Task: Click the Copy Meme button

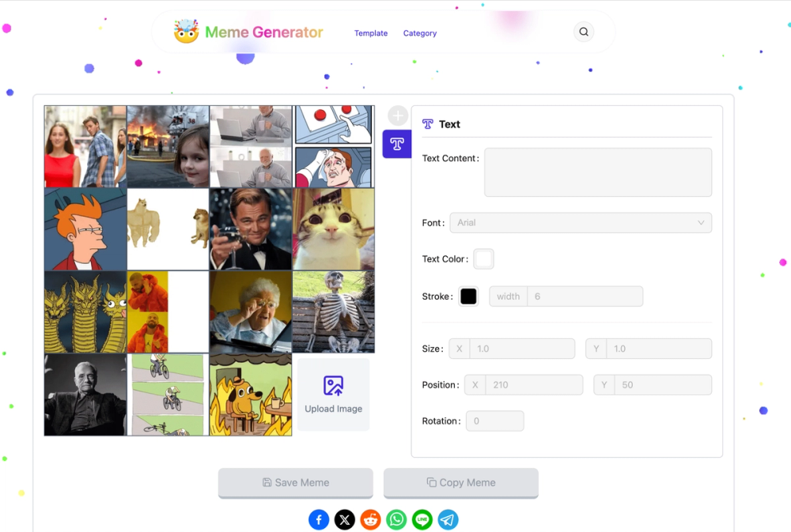Action: [461, 482]
